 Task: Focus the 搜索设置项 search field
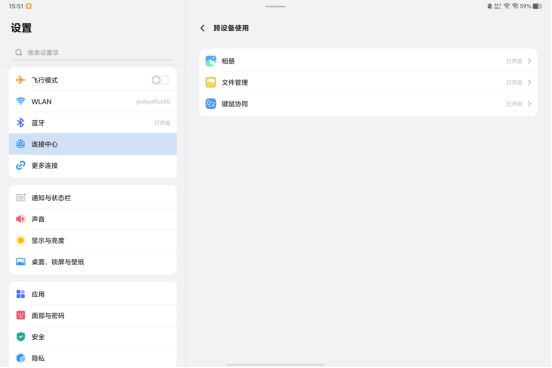(x=93, y=52)
